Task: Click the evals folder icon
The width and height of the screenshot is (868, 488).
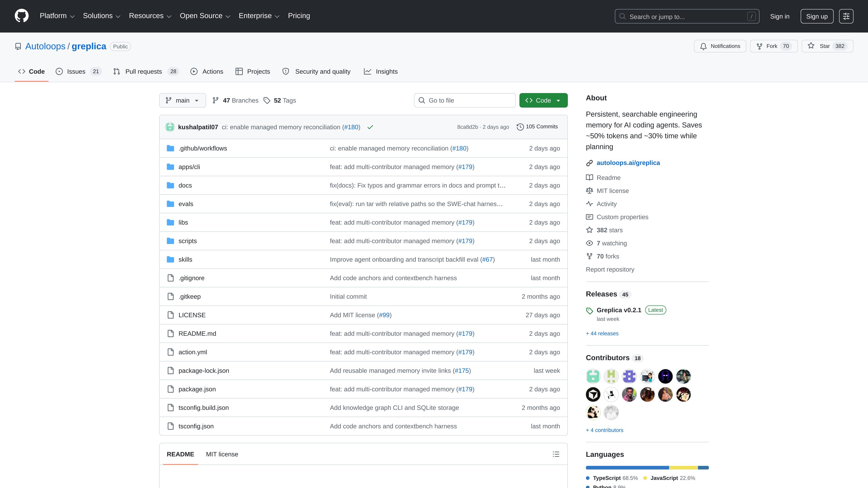Action: point(170,204)
